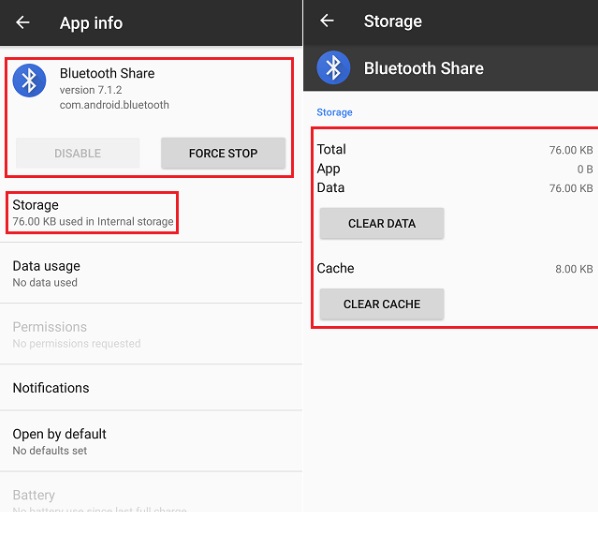Click 'com.android.bluetooth' package name
The height and width of the screenshot is (546, 598).
(x=114, y=105)
